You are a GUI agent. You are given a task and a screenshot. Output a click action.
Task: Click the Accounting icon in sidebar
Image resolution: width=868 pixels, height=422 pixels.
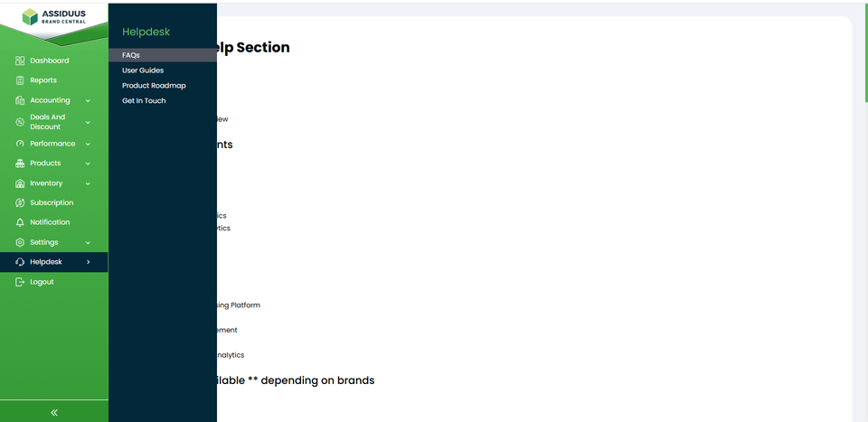[x=20, y=100]
